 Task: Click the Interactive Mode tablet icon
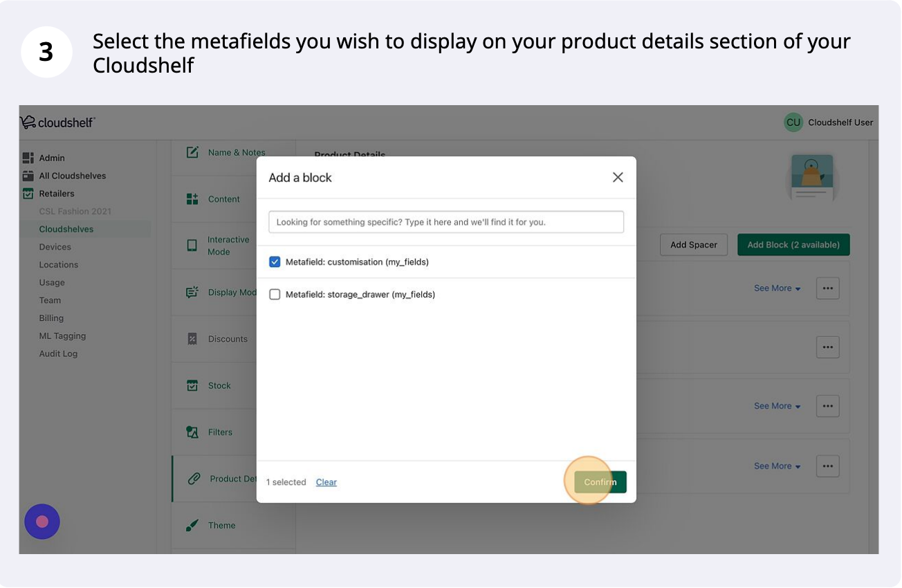click(x=192, y=246)
